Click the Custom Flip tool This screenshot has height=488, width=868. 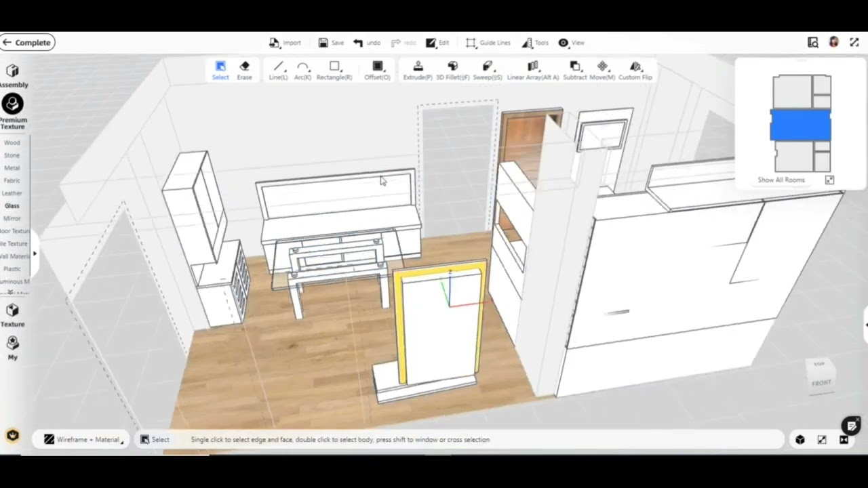(x=635, y=70)
